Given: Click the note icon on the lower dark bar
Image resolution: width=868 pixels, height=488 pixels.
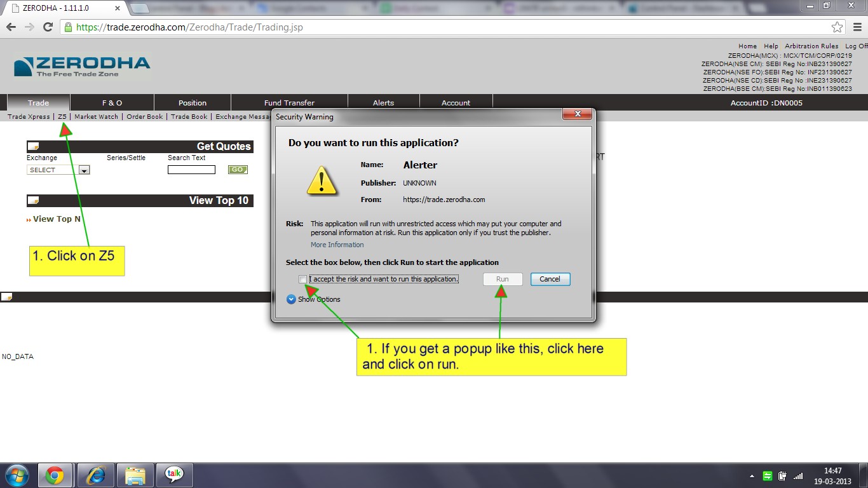Looking at the screenshot, I should pyautogui.click(x=6, y=297).
